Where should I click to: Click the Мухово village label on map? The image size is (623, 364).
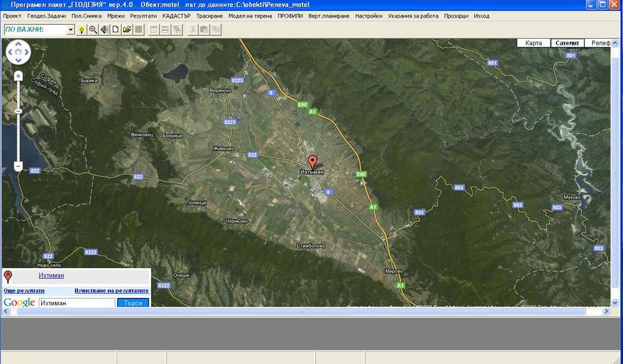(572, 197)
